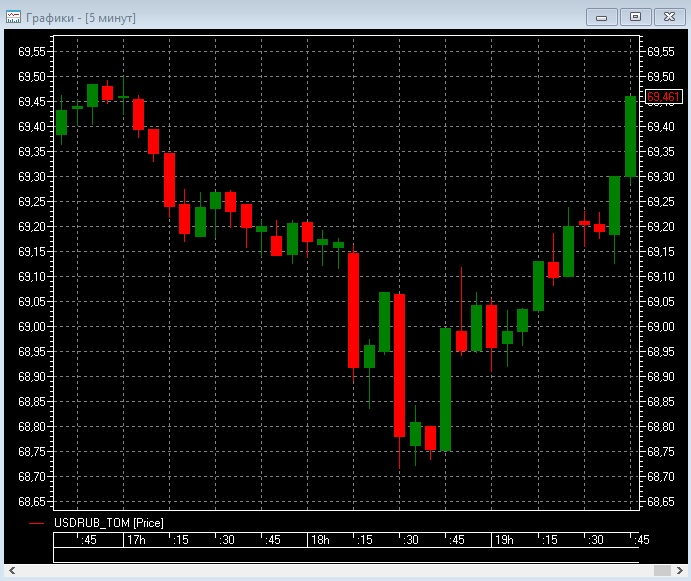Screen dimensions: 691x581
Task: Click the right scroll arrow of horizontal scrollbar
Action: click(679, 570)
